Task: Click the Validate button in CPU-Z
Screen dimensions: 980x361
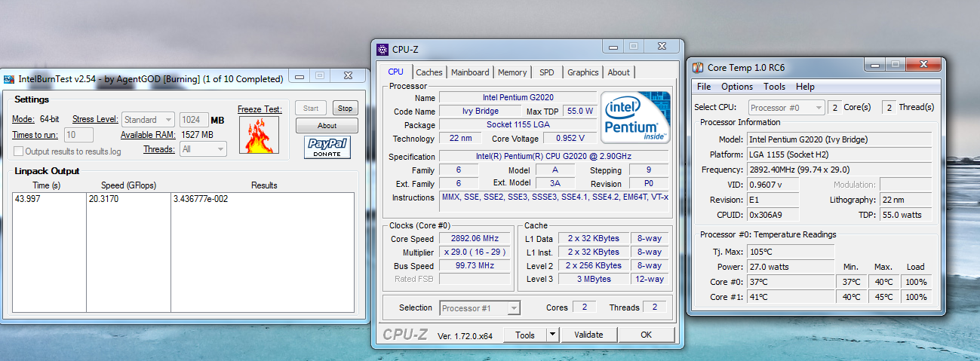Action: click(x=588, y=335)
